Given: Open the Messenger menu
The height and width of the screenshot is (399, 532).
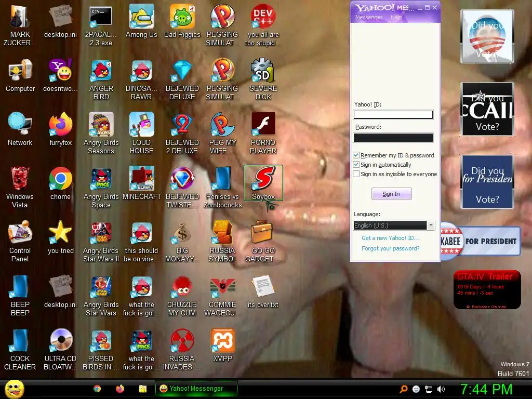Looking at the screenshot, I should point(368,17).
